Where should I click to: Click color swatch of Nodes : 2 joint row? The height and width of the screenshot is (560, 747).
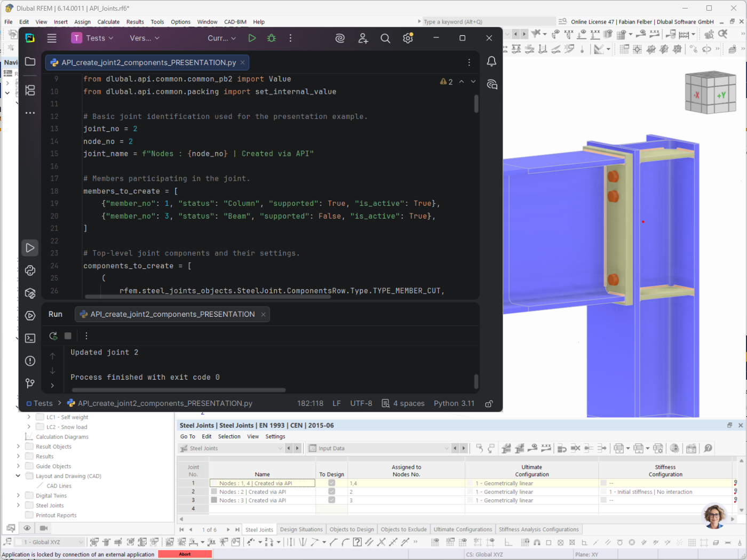pyautogui.click(x=214, y=492)
